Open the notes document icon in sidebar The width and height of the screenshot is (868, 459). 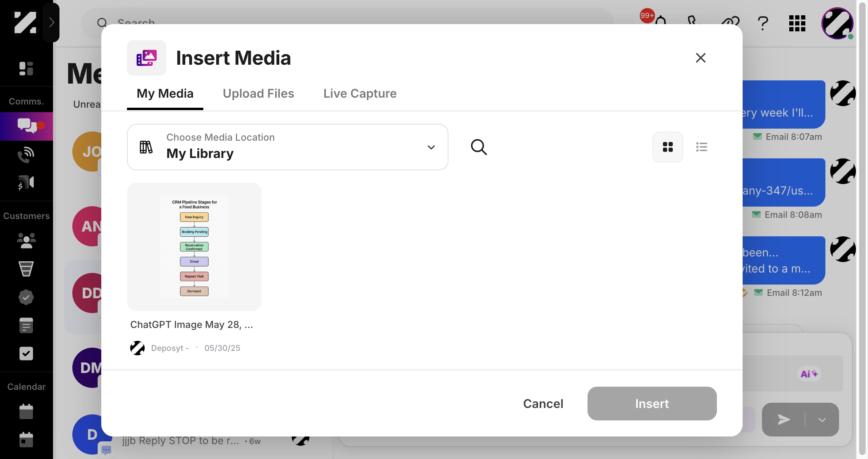(x=26, y=326)
